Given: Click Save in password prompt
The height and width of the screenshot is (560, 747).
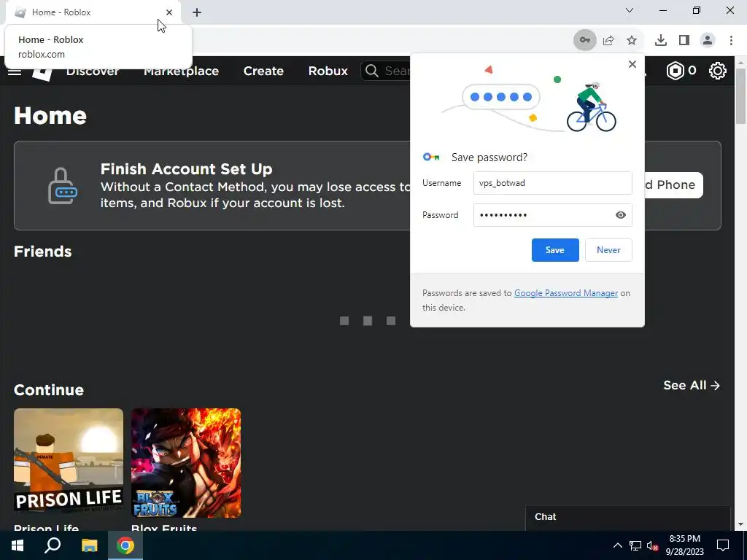Looking at the screenshot, I should tap(555, 250).
